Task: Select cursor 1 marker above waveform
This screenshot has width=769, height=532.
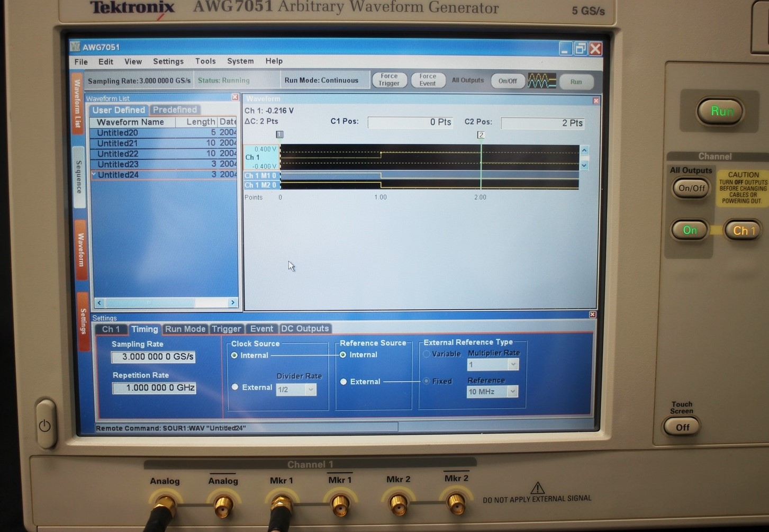Action: (x=280, y=134)
